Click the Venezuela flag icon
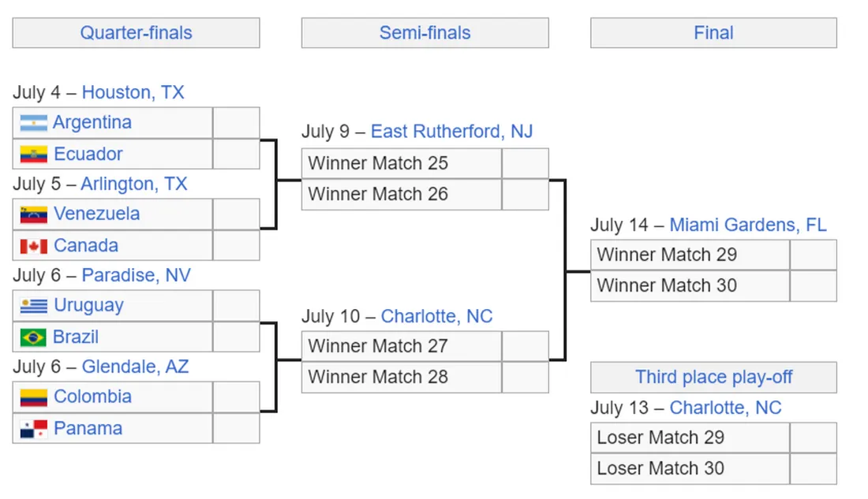This screenshot has width=868, height=499. point(33,214)
